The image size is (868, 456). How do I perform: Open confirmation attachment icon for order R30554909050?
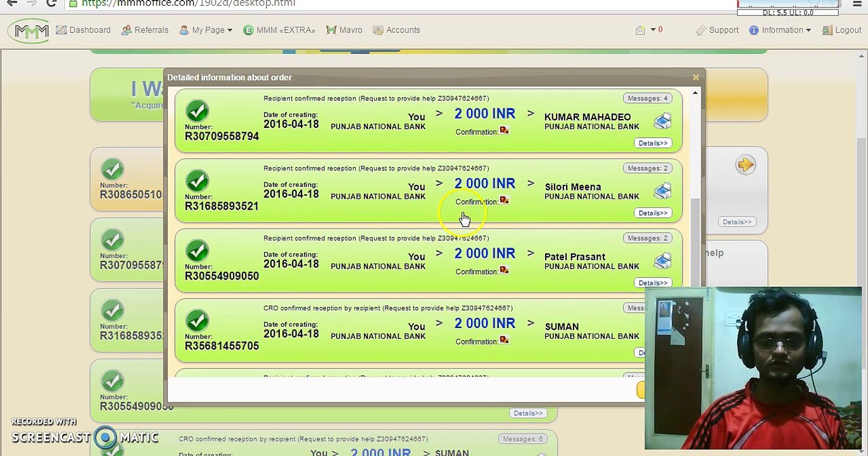pos(504,270)
